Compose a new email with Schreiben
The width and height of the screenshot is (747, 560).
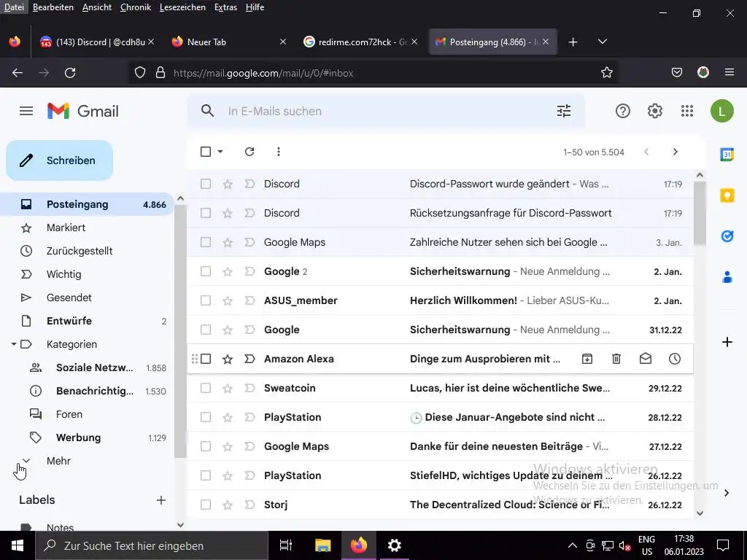(60, 160)
